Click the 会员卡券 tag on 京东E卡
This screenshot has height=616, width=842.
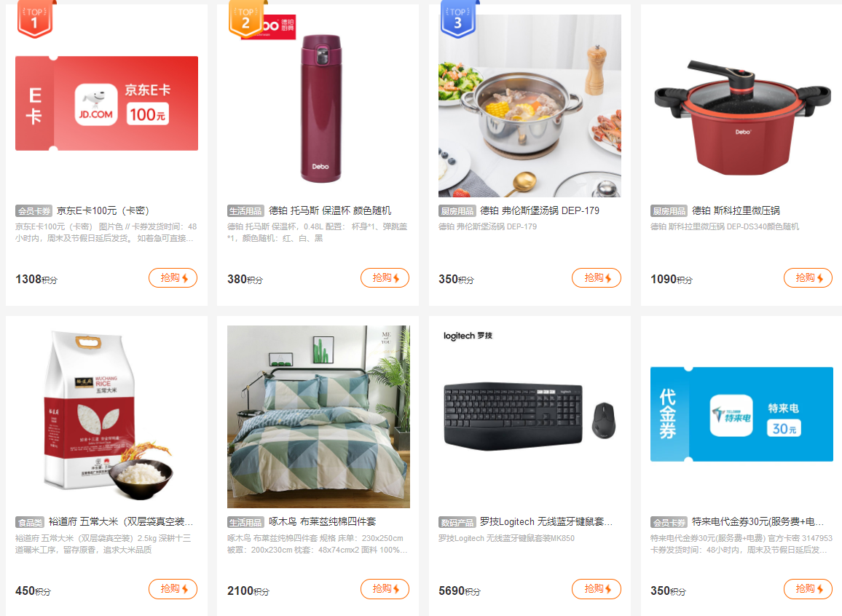[x=34, y=211]
